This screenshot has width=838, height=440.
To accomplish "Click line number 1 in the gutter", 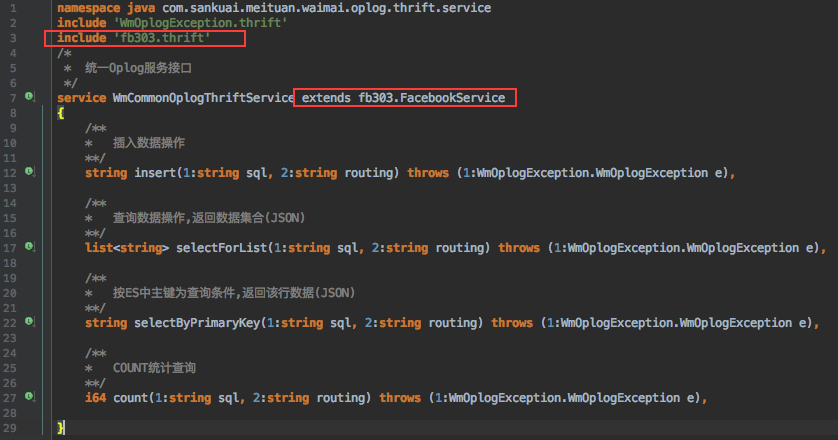I will tap(13, 8).
